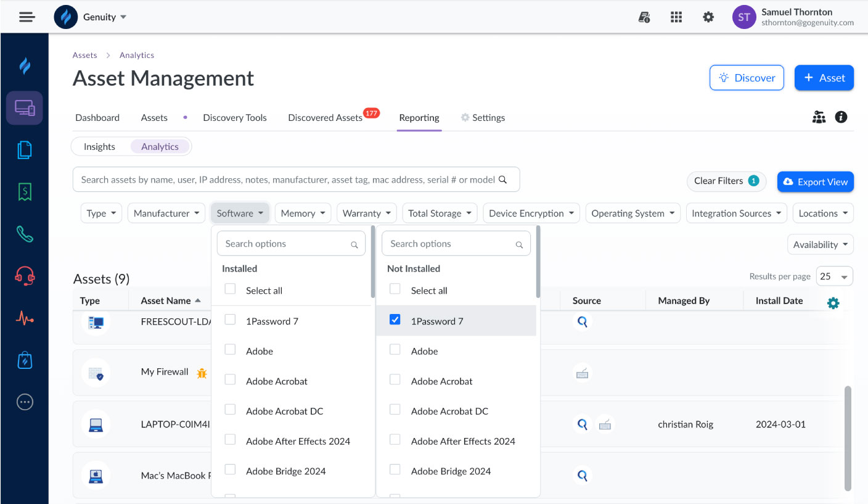Check Adobe After Effects 2024 under Installed
The image size is (868, 504).
click(x=230, y=440)
